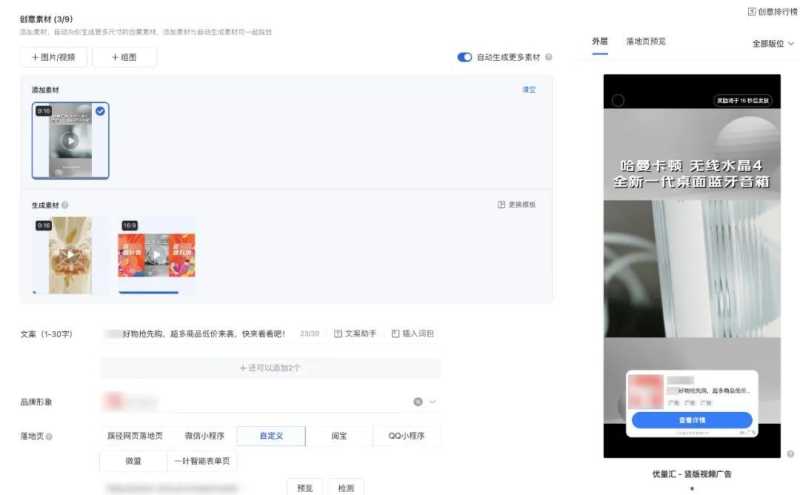The height and width of the screenshot is (495, 800).
Task: Click the 检测 button
Action: (x=346, y=487)
